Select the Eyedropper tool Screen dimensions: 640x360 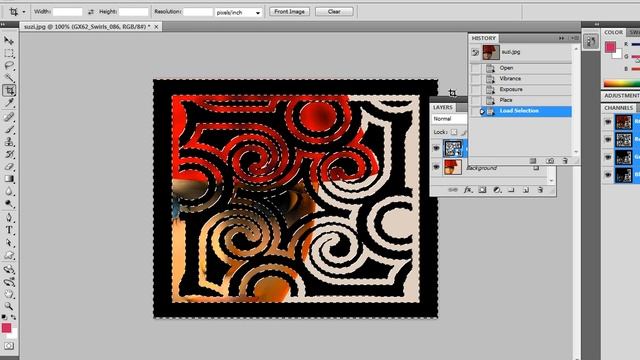point(9,103)
